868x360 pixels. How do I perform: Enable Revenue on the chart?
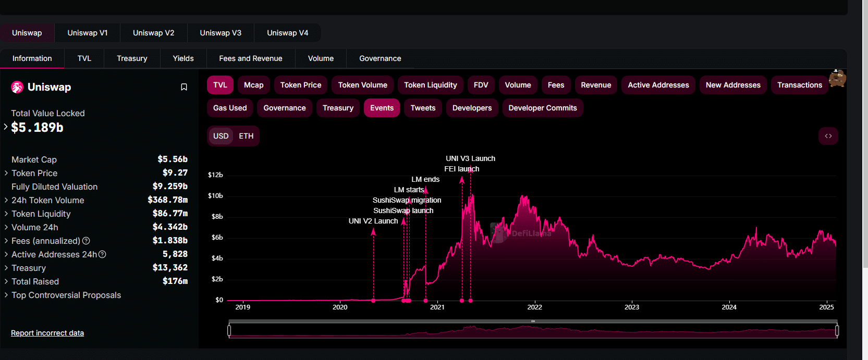596,85
